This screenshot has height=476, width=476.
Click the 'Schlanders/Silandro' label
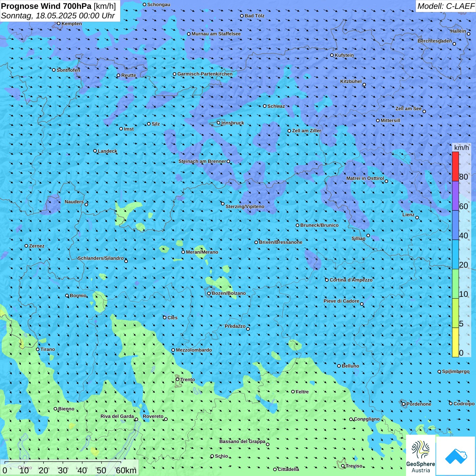pos(101,258)
